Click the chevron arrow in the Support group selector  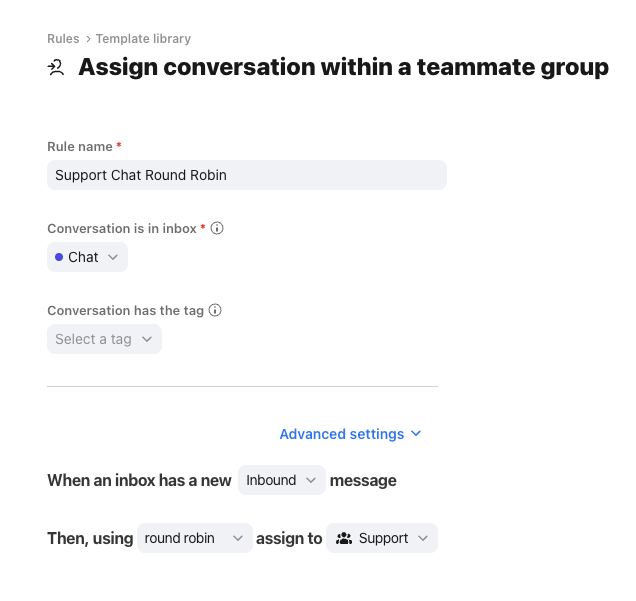423,538
